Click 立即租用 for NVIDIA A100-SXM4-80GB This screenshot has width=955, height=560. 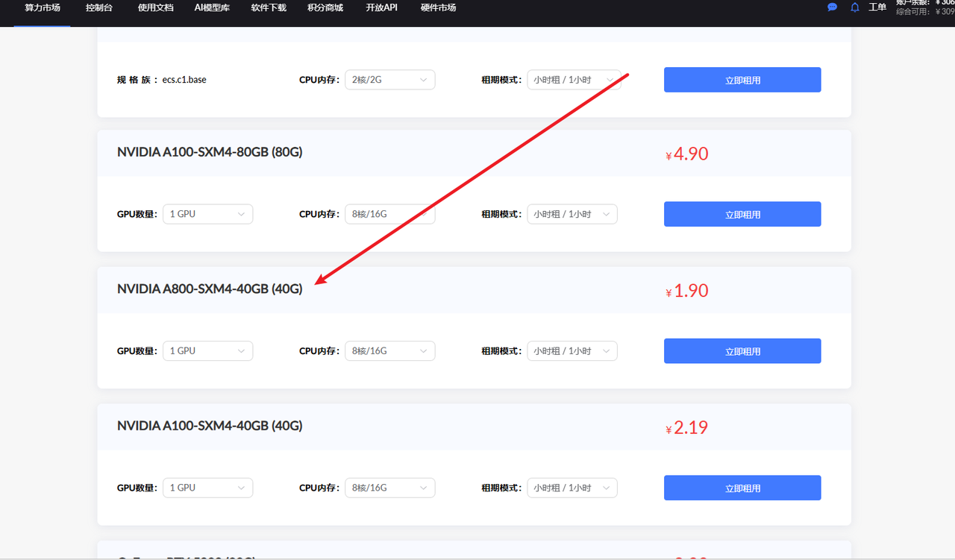[742, 214]
